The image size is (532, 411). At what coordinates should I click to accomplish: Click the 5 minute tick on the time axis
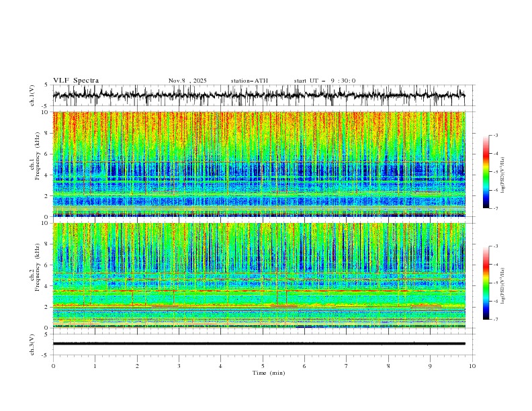tap(263, 366)
